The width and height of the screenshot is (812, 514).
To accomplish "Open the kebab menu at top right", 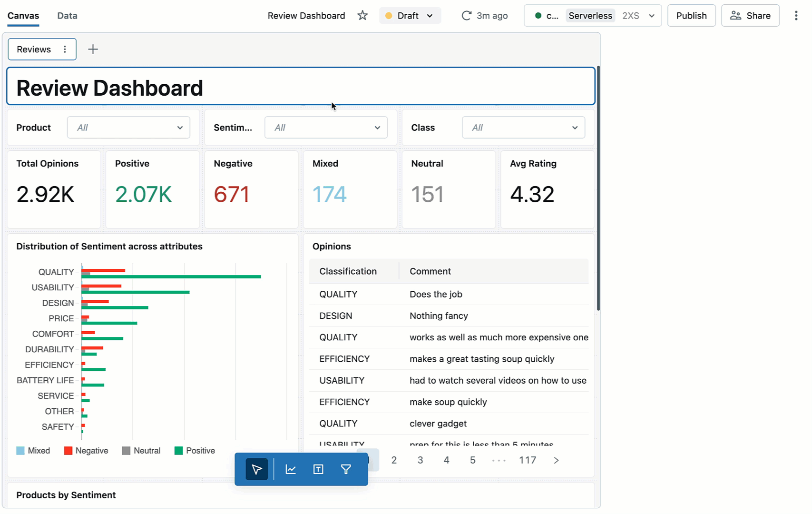I will 795,16.
